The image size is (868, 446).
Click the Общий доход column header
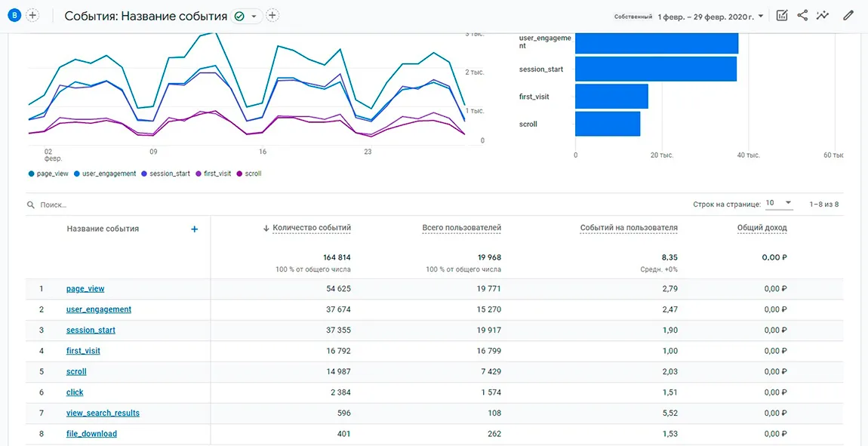(762, 227)
